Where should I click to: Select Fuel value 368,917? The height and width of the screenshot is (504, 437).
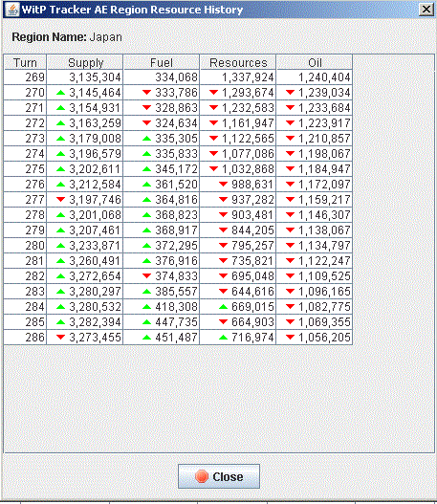(176, 230)
